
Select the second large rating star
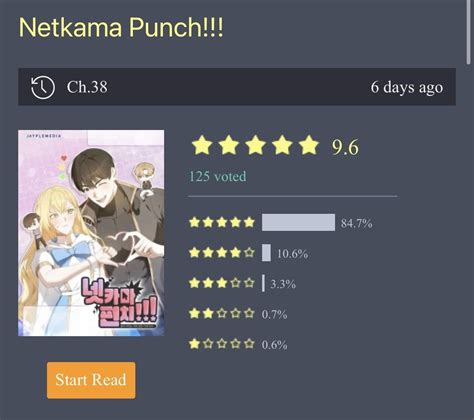229,145
